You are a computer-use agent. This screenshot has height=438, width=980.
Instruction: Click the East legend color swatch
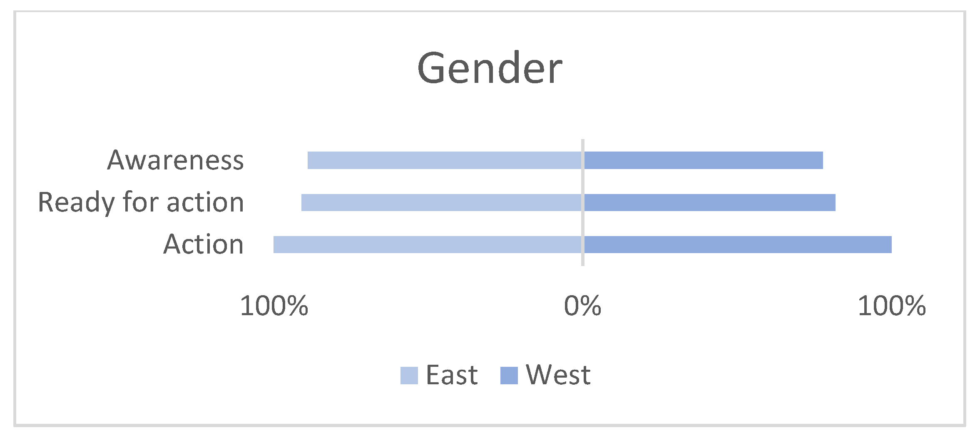409,376
